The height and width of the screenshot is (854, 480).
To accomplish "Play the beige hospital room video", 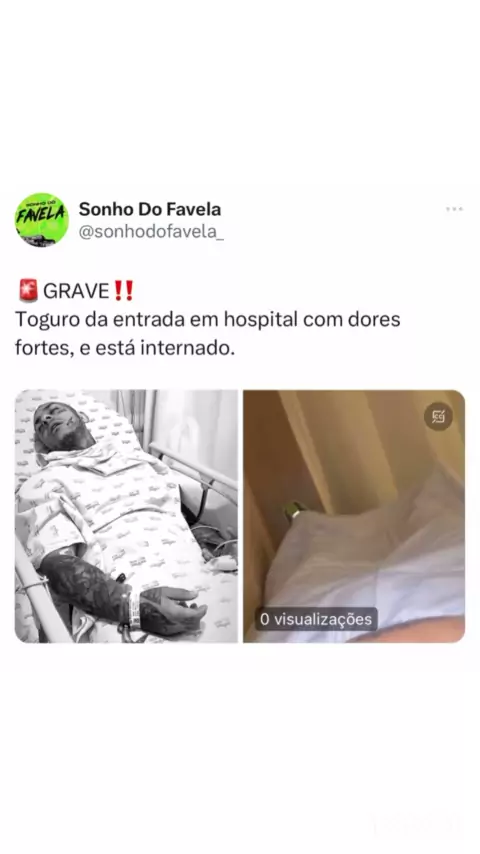I will [x=354, y=516].
